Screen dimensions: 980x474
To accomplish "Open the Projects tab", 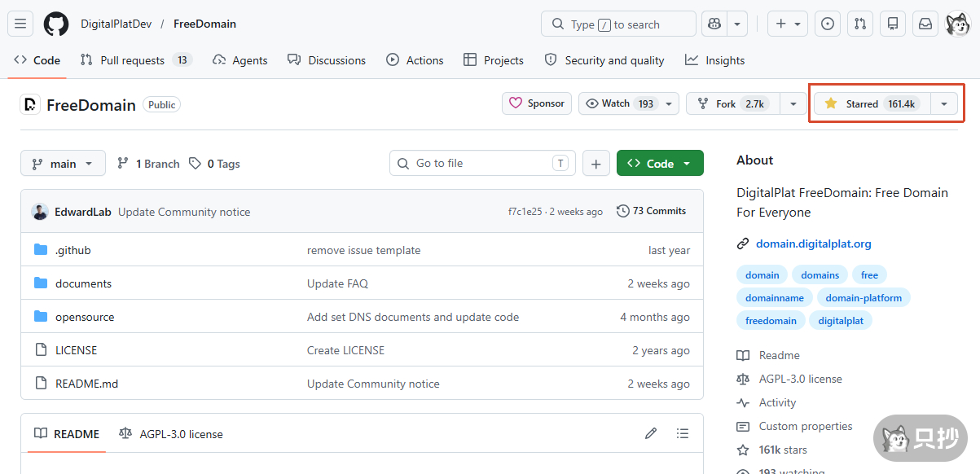I will click(493, 60).
